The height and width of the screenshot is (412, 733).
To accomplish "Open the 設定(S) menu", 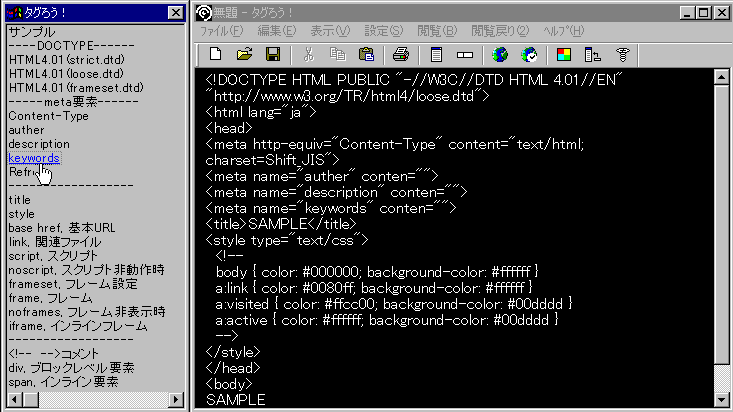I will pyautogui.click(x=383, y=31).
